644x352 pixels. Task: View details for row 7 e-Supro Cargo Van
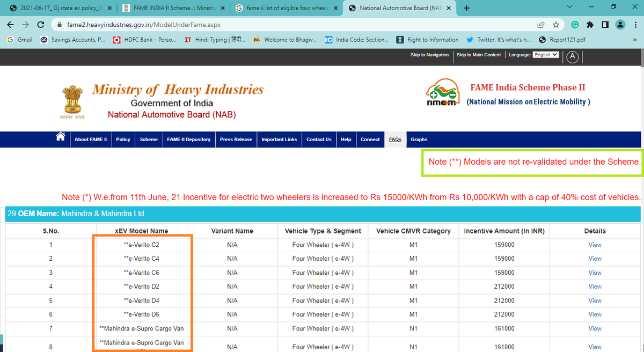595,328
